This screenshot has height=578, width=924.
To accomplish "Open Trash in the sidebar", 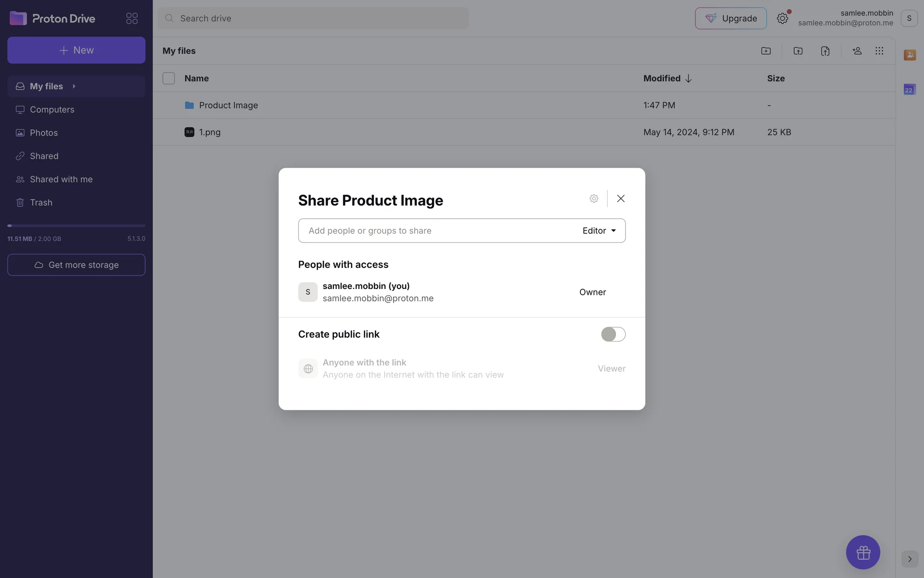I will [41, 203].
